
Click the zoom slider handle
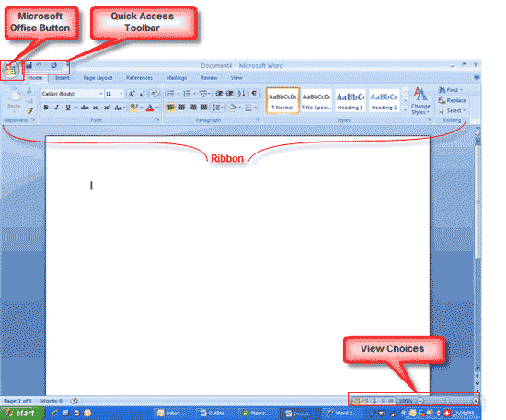(x=448, y=401)
